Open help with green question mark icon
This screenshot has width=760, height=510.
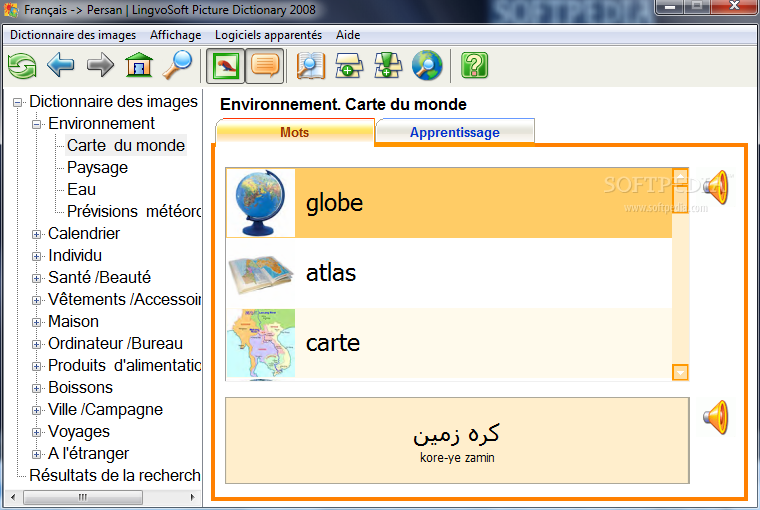pos(475,65)
